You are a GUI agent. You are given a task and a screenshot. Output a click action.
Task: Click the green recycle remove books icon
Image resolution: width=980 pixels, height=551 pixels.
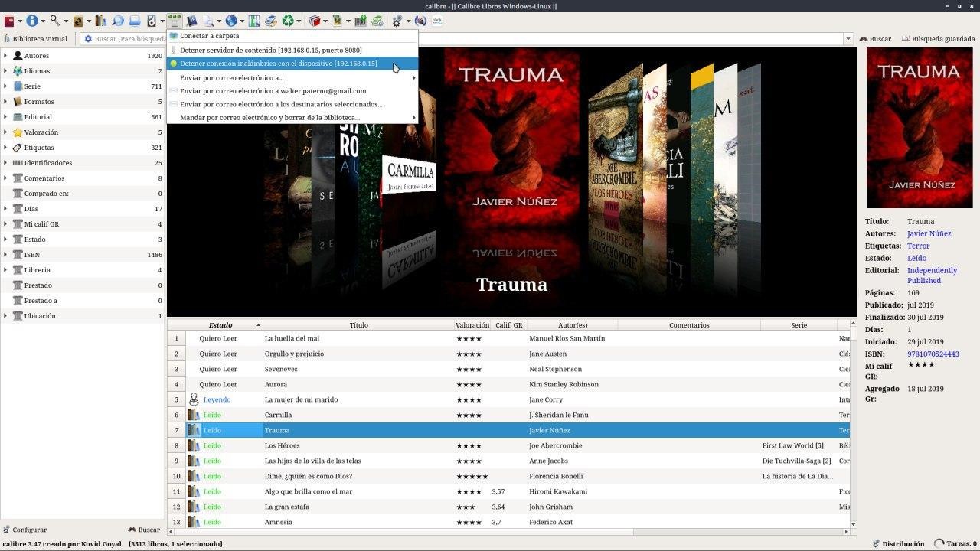(x=288, y=21)
